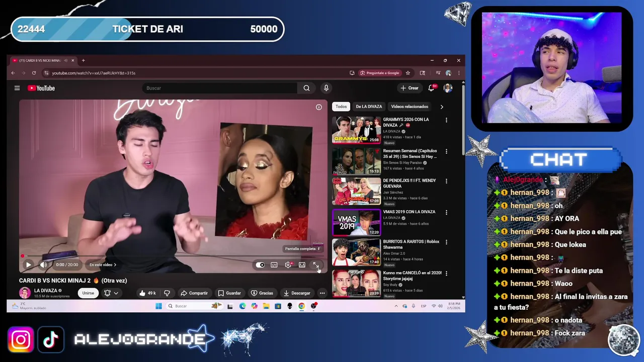This screenshot has width=644, height=362.
Task: Expand 'En este video' chapters
Action: 103,265
